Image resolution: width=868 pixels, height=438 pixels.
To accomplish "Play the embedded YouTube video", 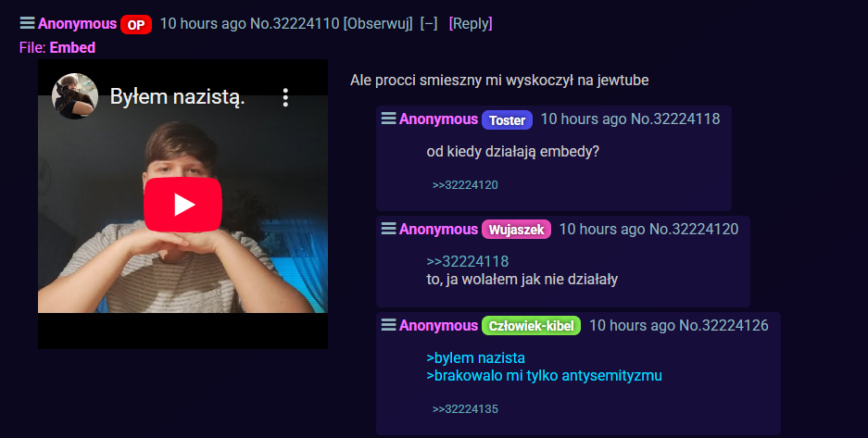I will (182, 205).
